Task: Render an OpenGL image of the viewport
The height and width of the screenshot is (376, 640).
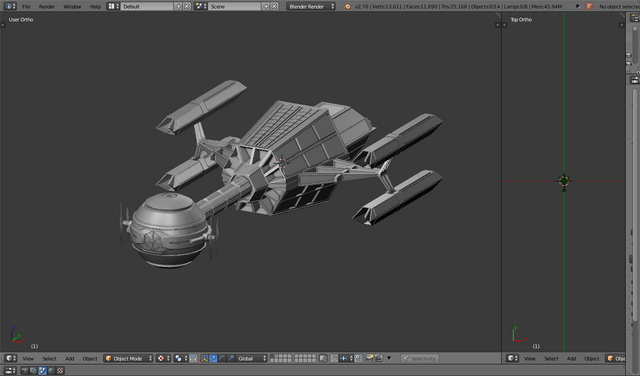Action: click(369, 358)
